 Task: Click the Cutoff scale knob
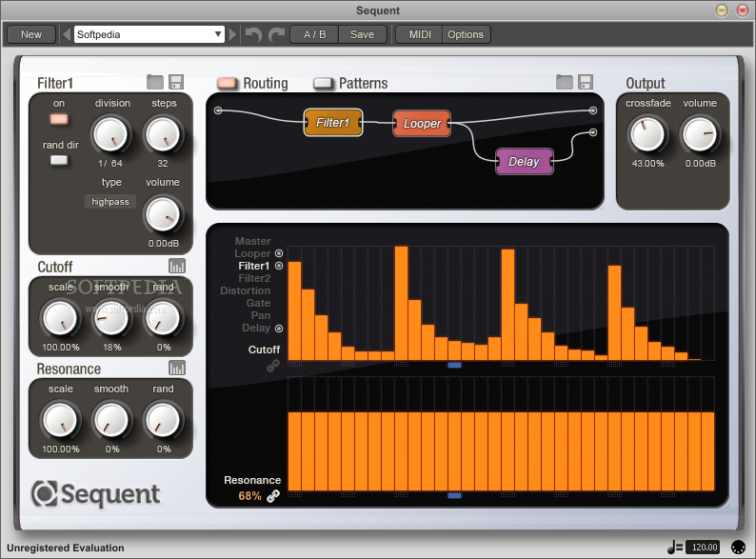pyautogui.click(x=60, y=318)
